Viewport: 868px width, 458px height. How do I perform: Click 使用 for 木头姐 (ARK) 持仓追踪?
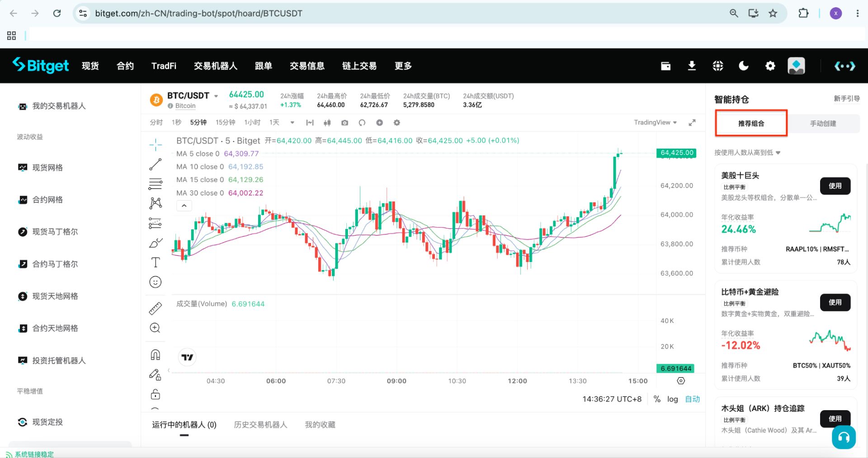tap(835, 419)
